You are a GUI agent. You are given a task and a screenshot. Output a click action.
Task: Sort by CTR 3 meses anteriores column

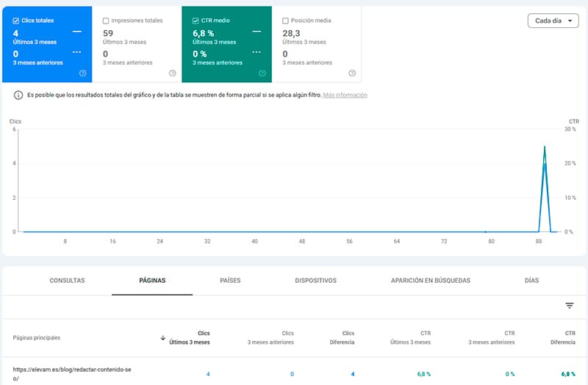[x=492, y=338]
